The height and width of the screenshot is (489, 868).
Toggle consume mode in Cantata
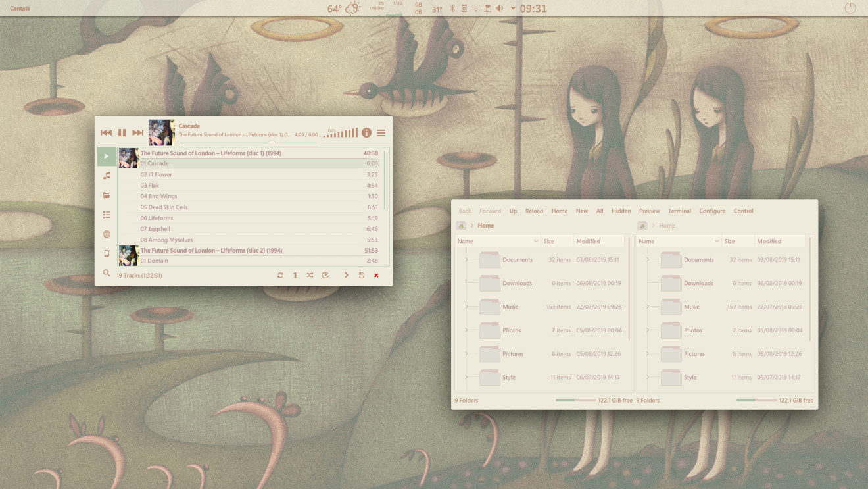coord(325,275)
